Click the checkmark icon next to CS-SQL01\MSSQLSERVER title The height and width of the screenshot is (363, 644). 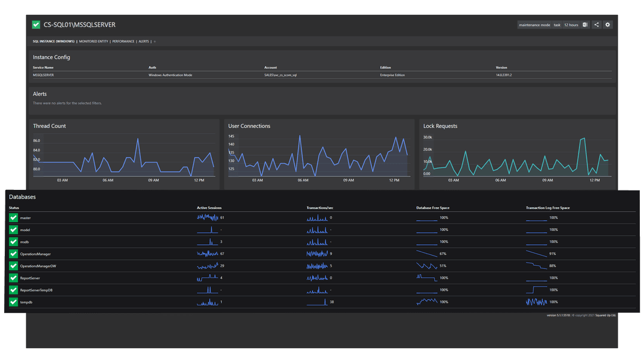[35, 24]
